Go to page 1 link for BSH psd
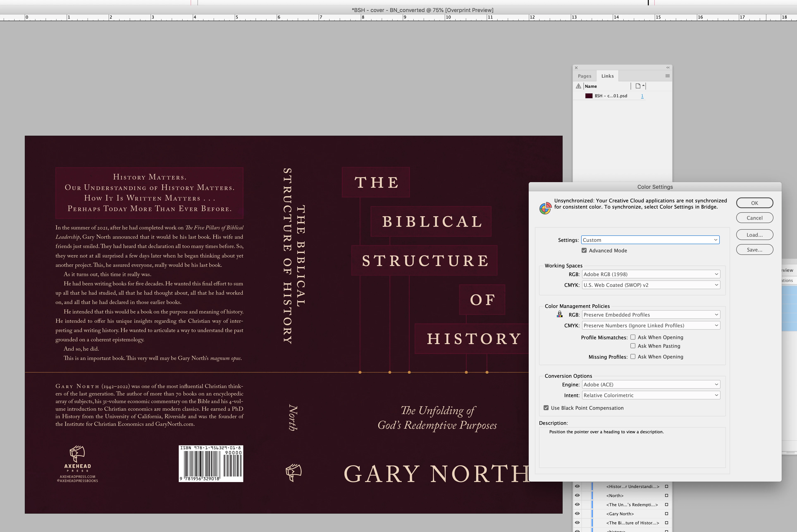This screenshot has width=797, height=532. (x=642, y=96)
